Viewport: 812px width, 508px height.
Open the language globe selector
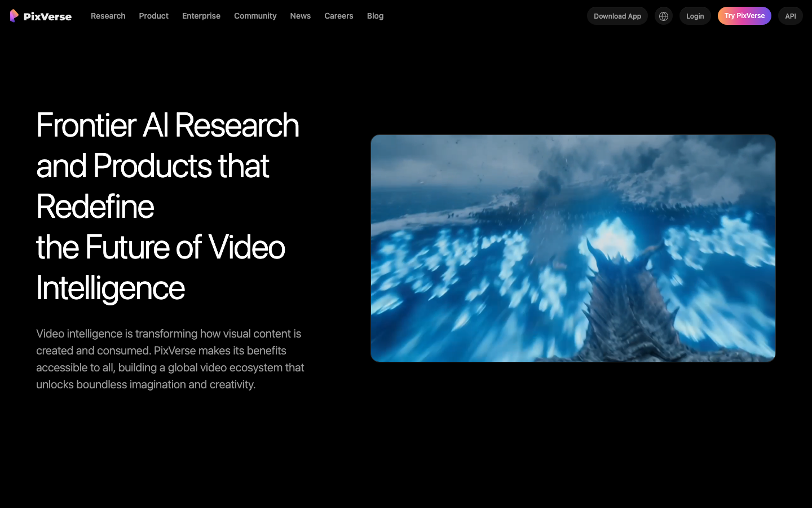[664, 16]
